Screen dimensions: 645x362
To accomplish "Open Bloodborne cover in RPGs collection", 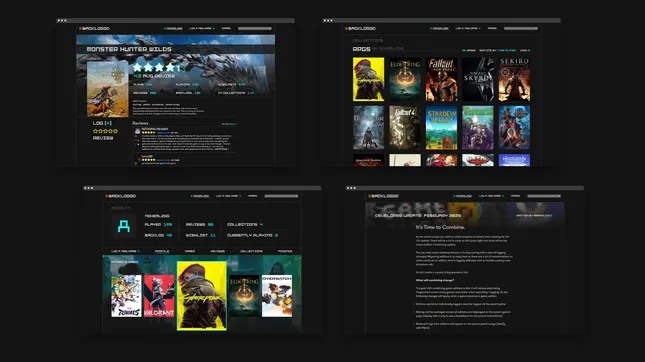I will pos(369,128).
